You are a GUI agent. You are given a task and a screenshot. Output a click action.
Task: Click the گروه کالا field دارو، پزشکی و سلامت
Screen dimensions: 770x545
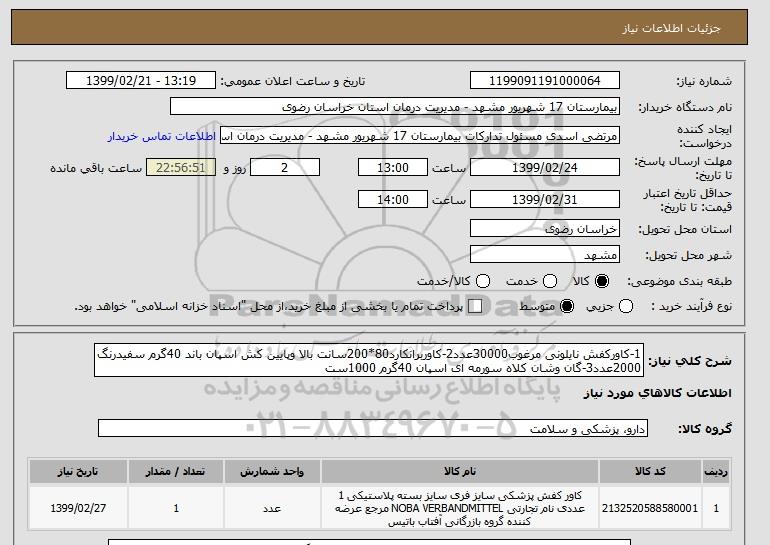[373, 429]
